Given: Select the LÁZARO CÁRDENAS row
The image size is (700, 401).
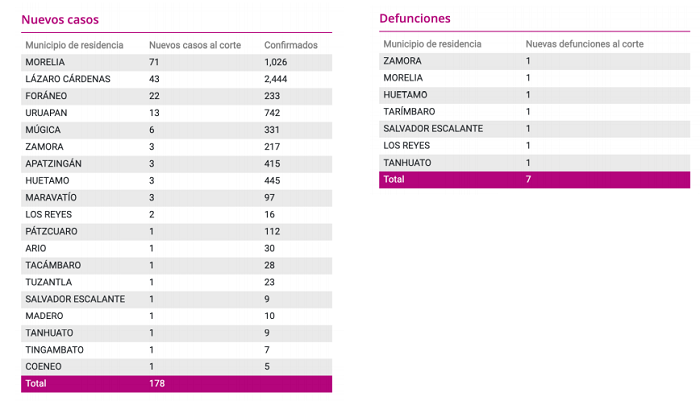Looking at the screenshot, I should (x=176, y=79).
